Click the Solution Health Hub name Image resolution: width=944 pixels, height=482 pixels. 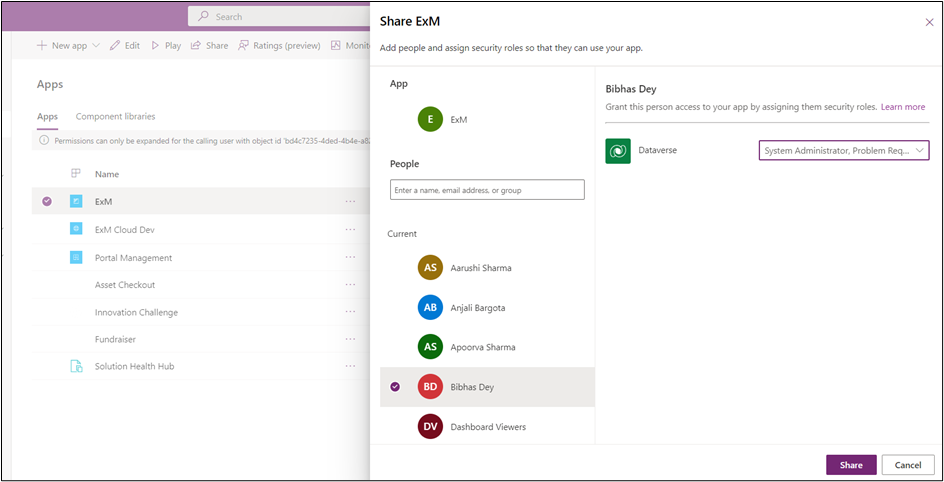(x=134, y=366)
